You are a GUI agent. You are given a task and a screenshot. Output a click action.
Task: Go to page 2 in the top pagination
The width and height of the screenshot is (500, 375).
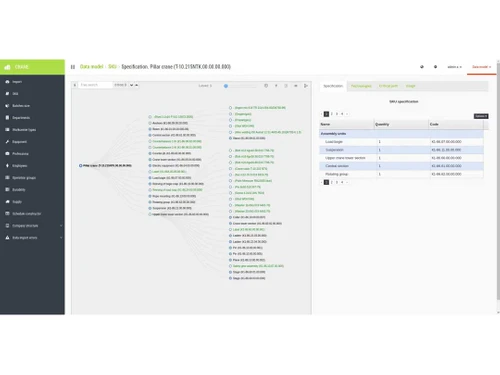pos(332,114)
